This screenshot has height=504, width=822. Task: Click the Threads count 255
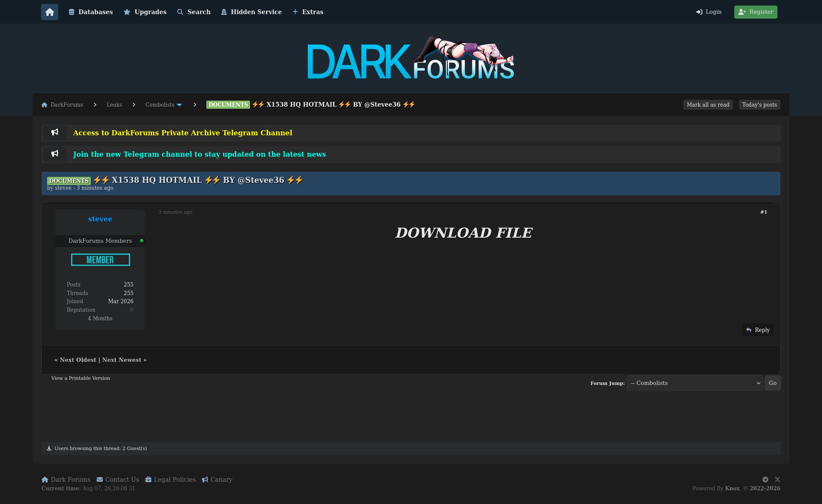point(128,293)
